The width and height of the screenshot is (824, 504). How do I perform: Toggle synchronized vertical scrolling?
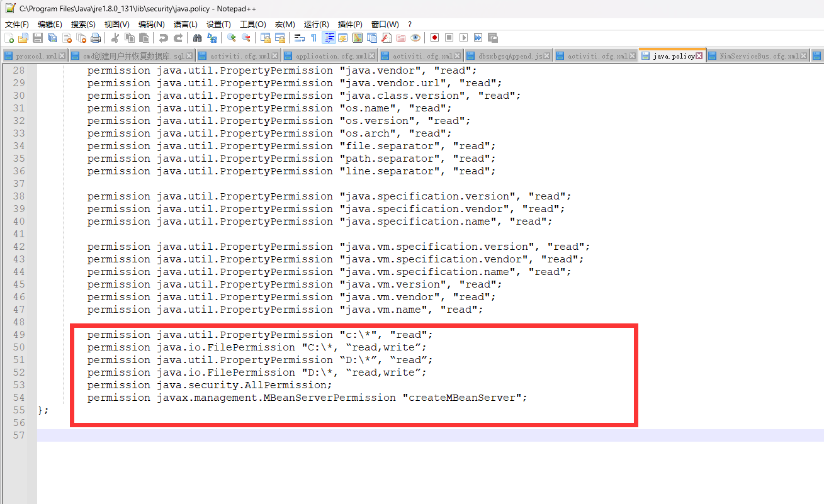[x=265, y=38]
